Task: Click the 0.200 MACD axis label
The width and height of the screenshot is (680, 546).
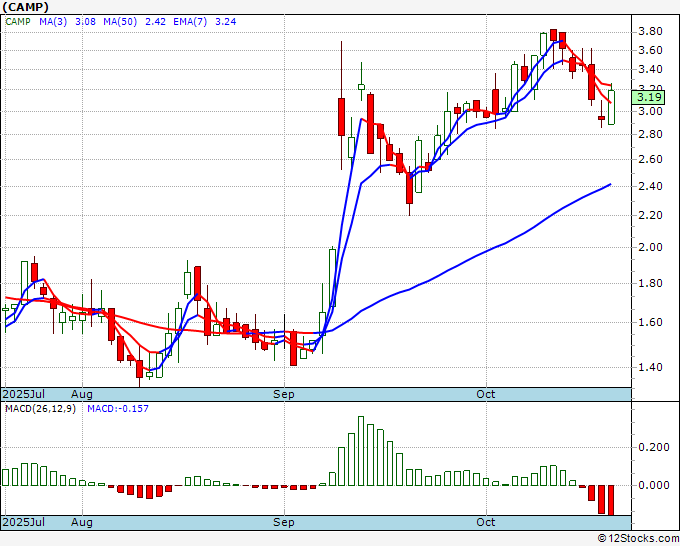Action: (654, 448)
